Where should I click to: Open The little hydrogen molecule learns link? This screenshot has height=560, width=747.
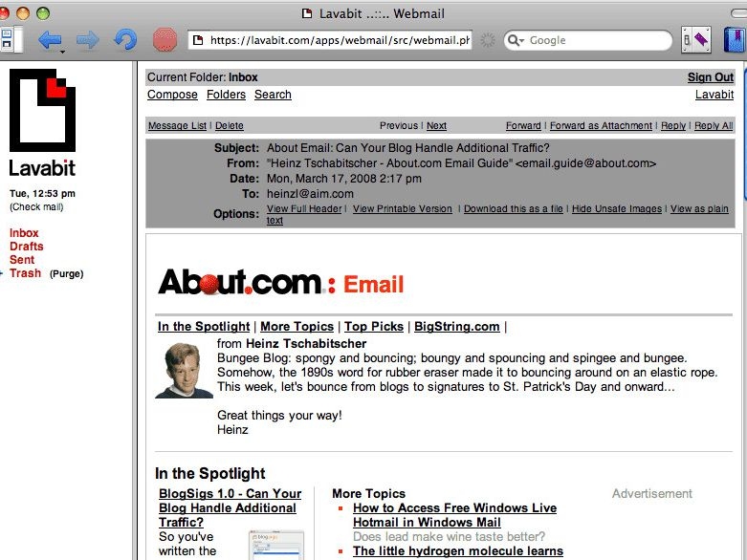(458, 551)
